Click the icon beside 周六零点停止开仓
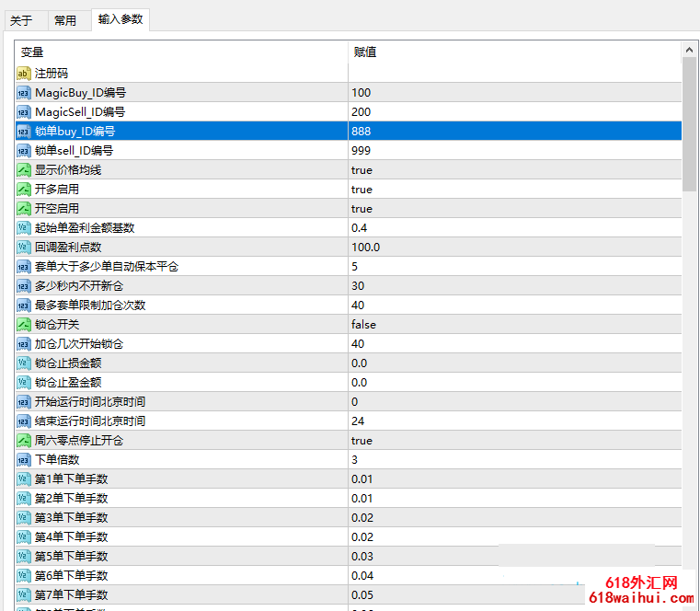The height and width of the screenshot is (611, 700). 24,440
